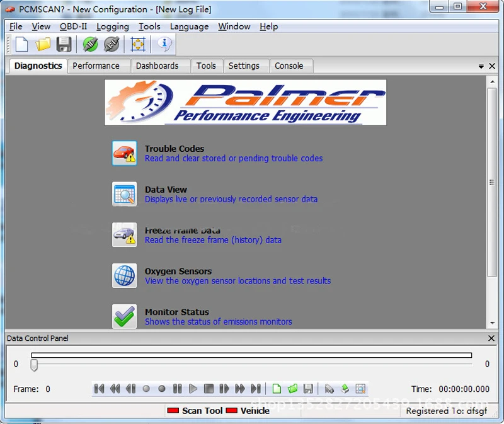Click the fast rewind button
504x424 pixels.
pos(115,389)
